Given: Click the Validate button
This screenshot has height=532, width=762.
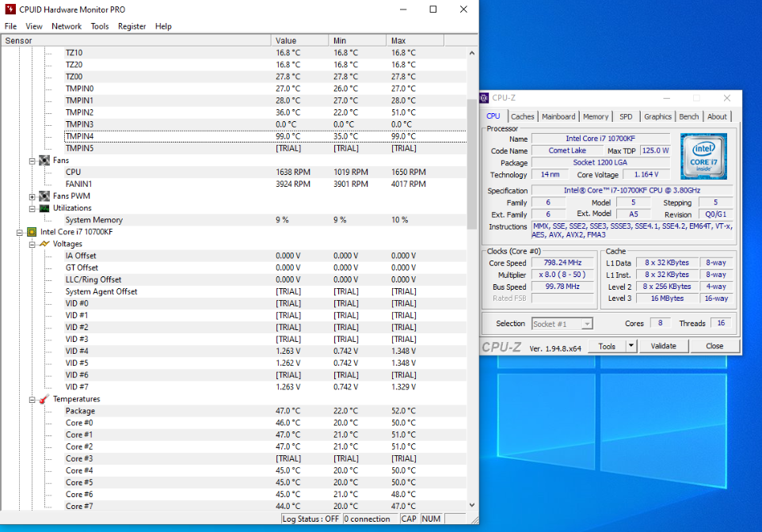Looking at the screenshot, I should click(x=663, y=346).
